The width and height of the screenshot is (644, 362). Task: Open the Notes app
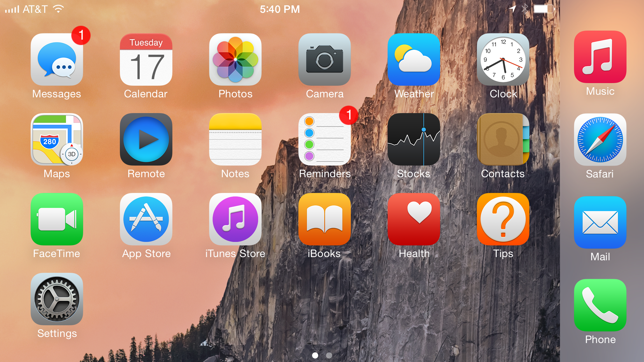coord(235,139)
